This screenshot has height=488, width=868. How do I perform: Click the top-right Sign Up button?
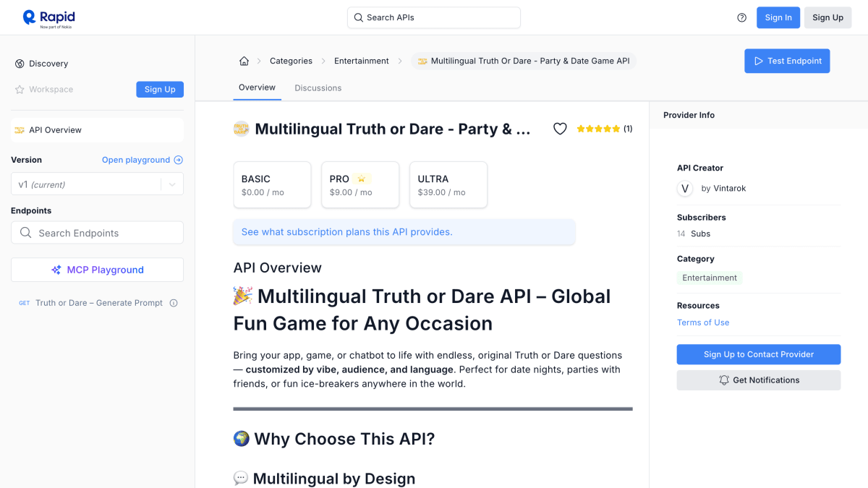(827, 17)
